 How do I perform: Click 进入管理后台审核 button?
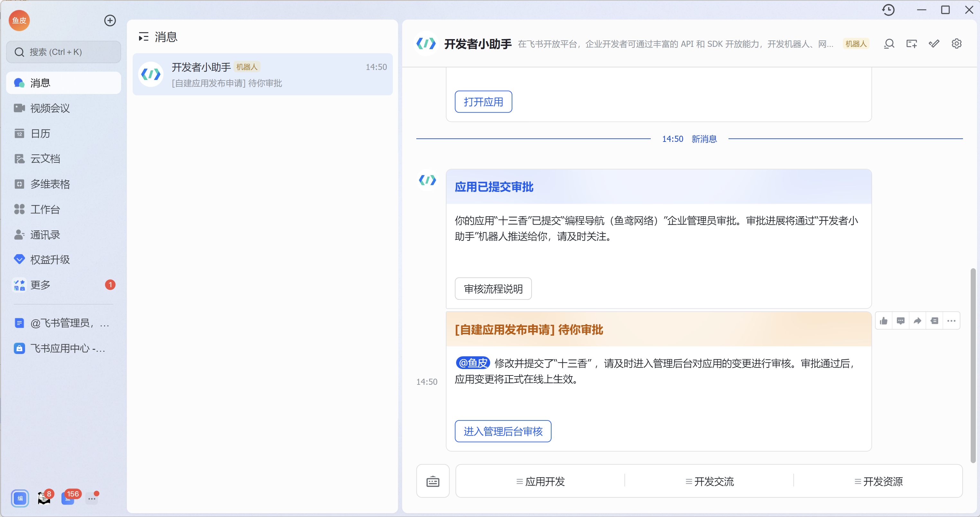click(x=503, y=431)
